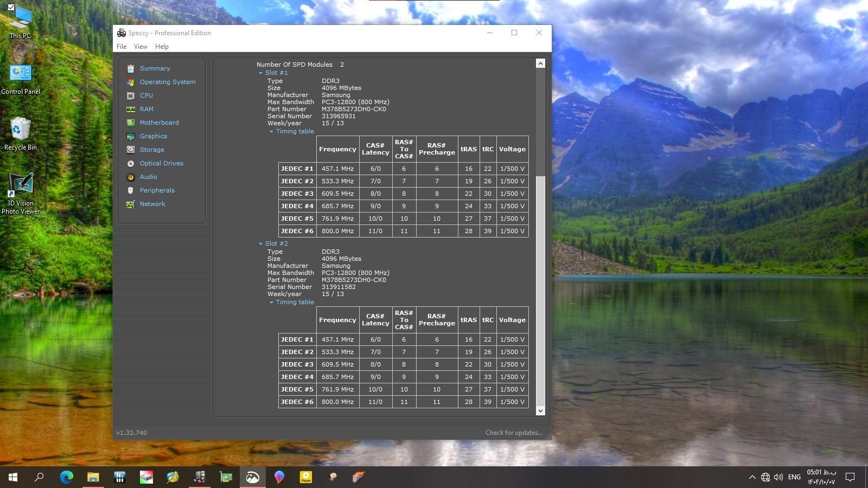The image size is (868, 488).
Task: Open the Optical Drives disc icon
Action: pos(131,163)
